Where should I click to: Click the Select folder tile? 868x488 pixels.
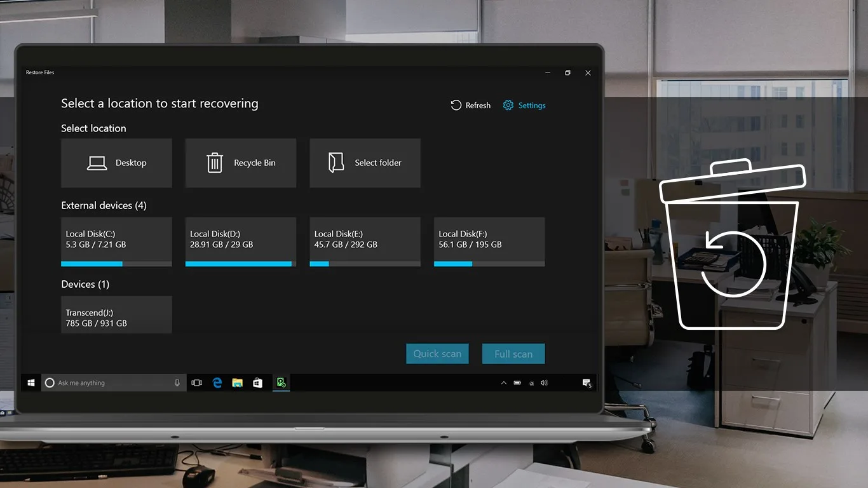(365, 163)
